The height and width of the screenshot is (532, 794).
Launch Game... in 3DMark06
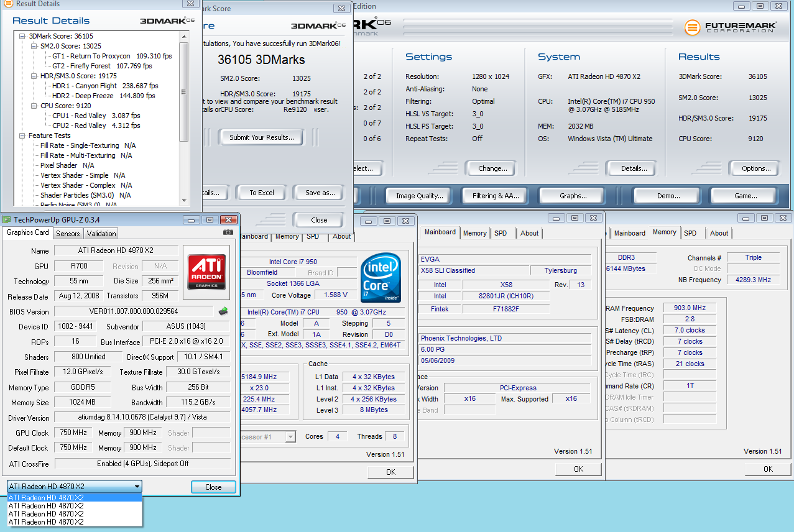[x=746, y=196]
